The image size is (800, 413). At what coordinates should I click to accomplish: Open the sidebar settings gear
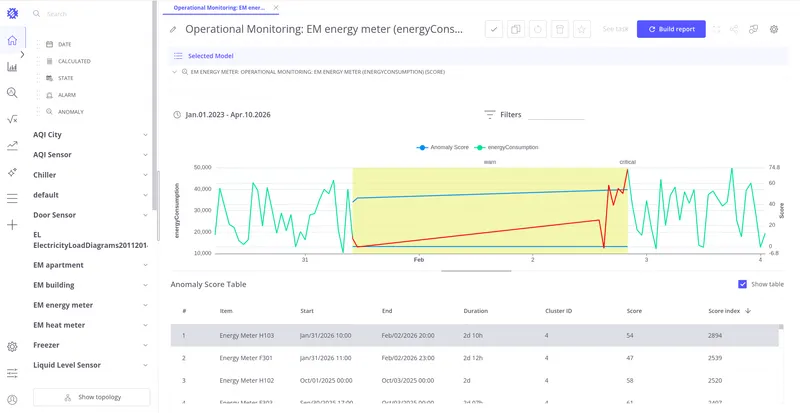point(12,347)
